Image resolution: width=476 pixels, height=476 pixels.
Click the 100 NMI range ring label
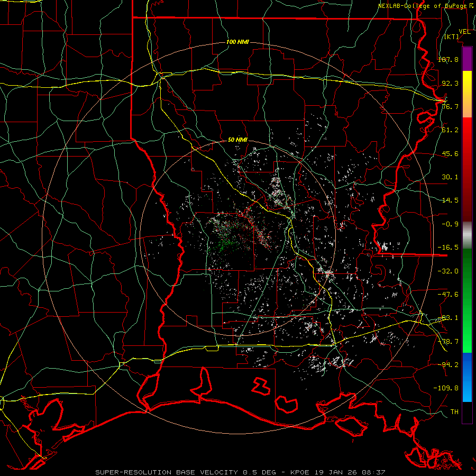pyautogui.click(x=237, y=42)
